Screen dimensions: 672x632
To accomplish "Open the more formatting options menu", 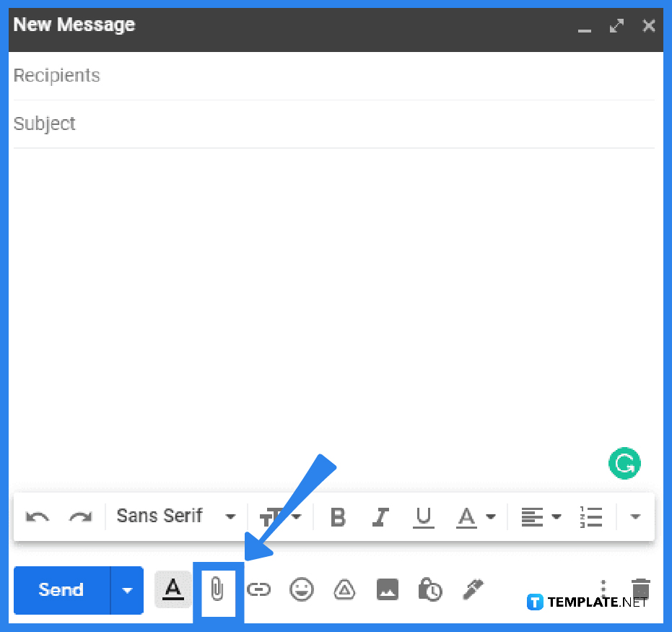I will 635,516.
